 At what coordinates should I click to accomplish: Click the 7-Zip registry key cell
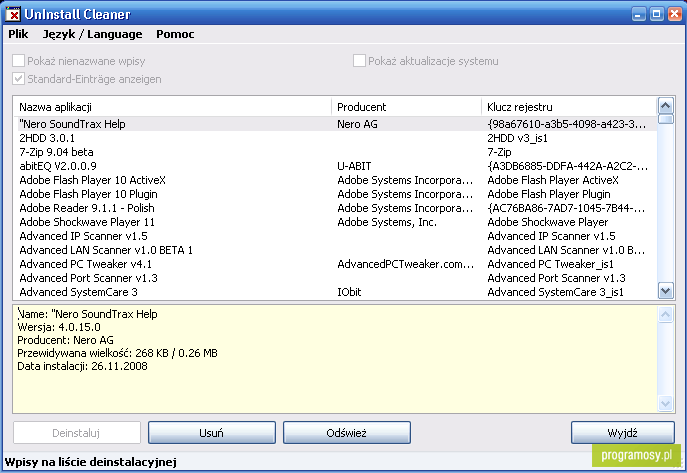499,152
